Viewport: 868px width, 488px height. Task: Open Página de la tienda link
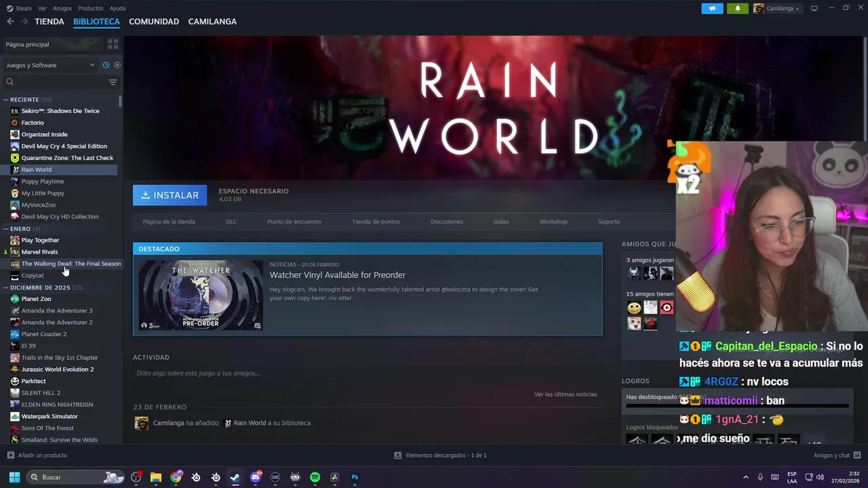[x=169, y=222]
